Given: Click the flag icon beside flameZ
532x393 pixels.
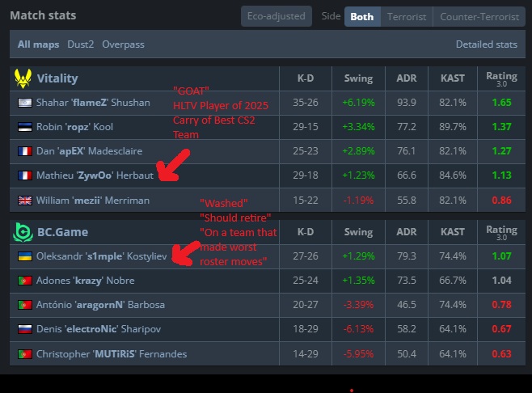Looking at the screenshot, I should point(25,103).
